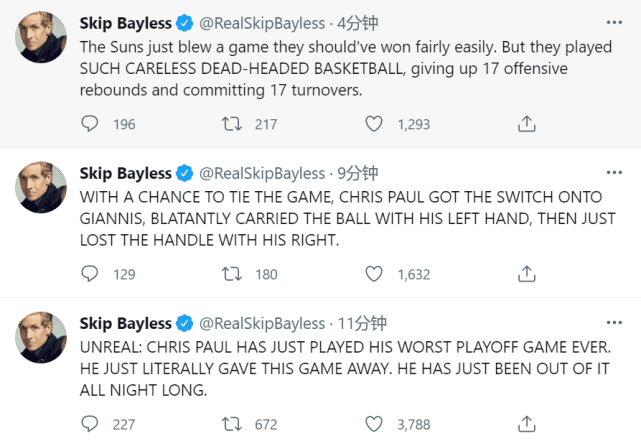Open the tweet posted 4 minutes ago via timestamp
641x446 pixels.
tap(355, 23)
